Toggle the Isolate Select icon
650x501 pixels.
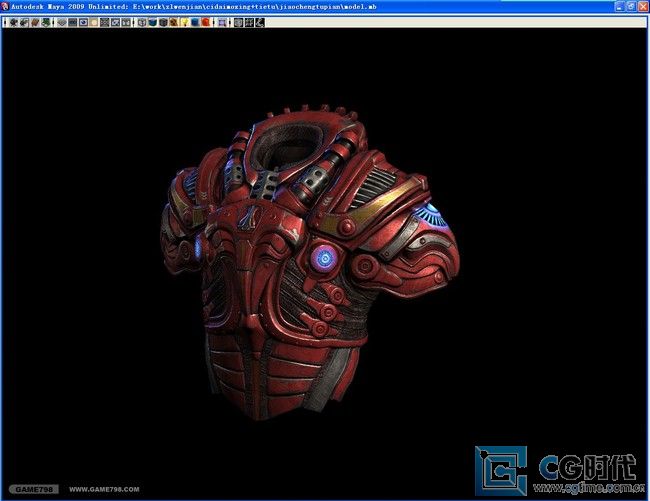pyautogui.click(x=222, y=22)
